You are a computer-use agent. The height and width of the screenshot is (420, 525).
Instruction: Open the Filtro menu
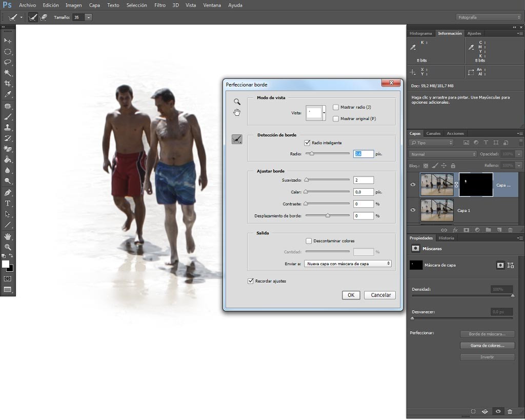(160, 5)
